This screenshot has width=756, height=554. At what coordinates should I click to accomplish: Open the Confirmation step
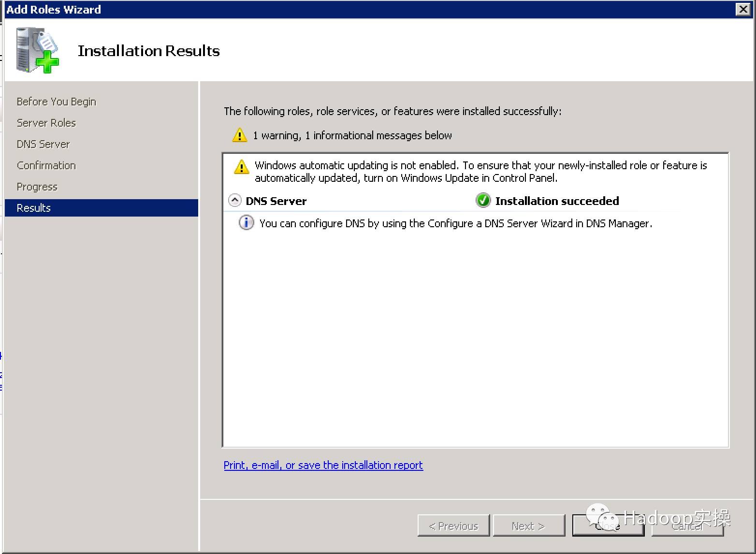46,165
